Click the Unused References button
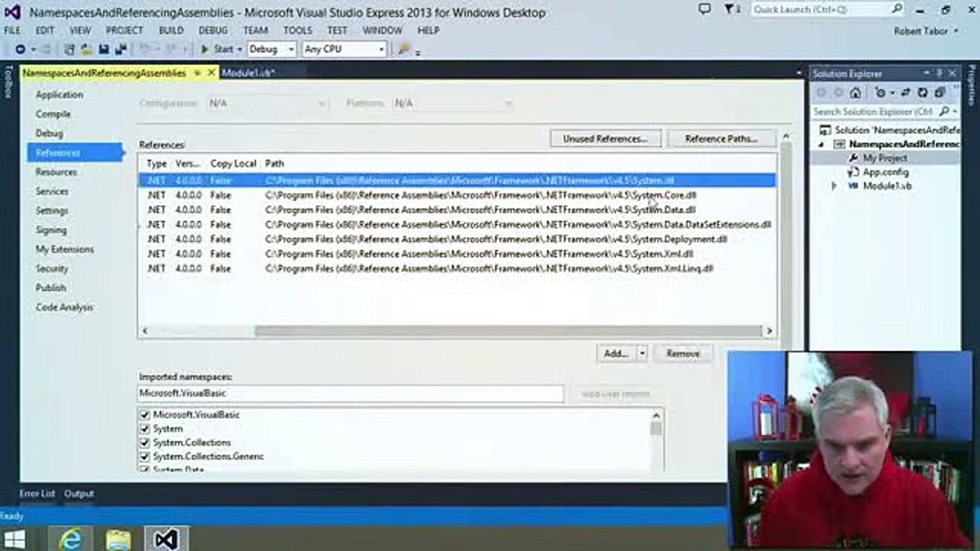This screenshot has width=980, height=551. pos(606,139)
